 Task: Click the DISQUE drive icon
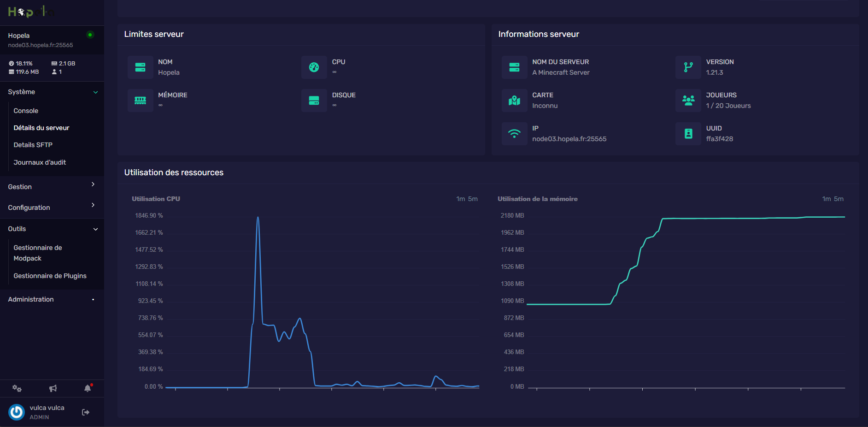tap(314, 101)
